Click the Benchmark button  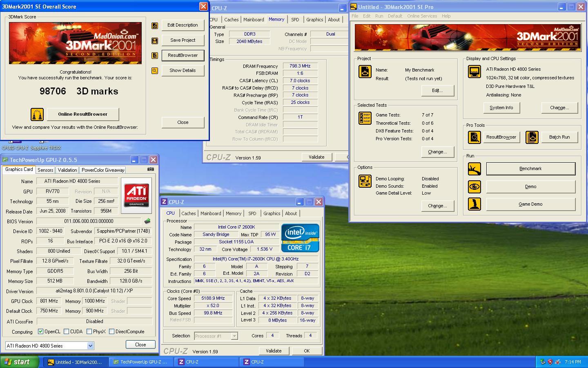click(x=530, y=168)
